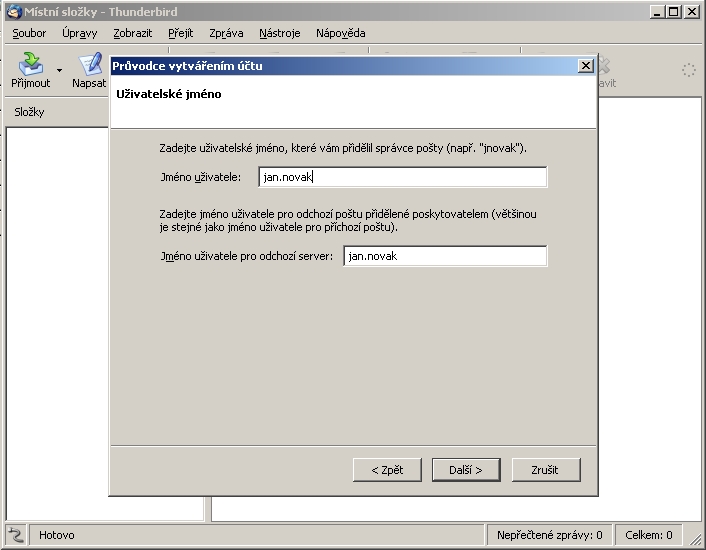Close the Průvodce vytvářením účtu dialog

tap(586, 66)
